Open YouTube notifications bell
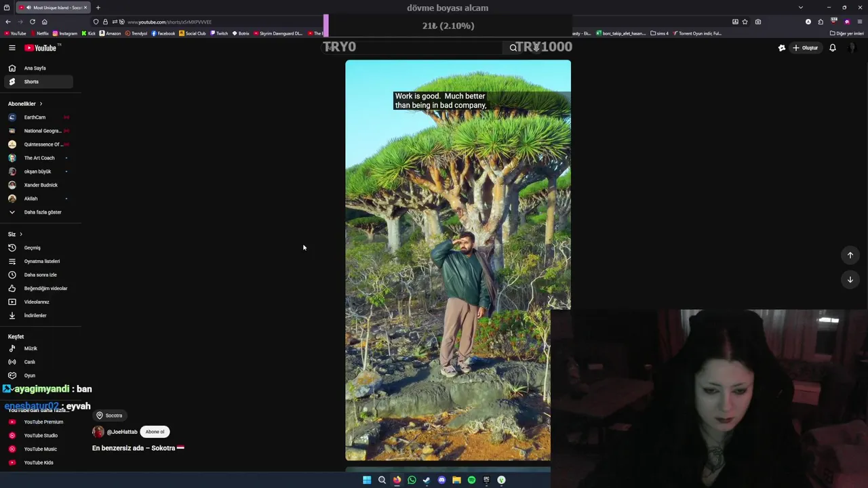Screen dimensions: 868x488 [x=833, y=47]
